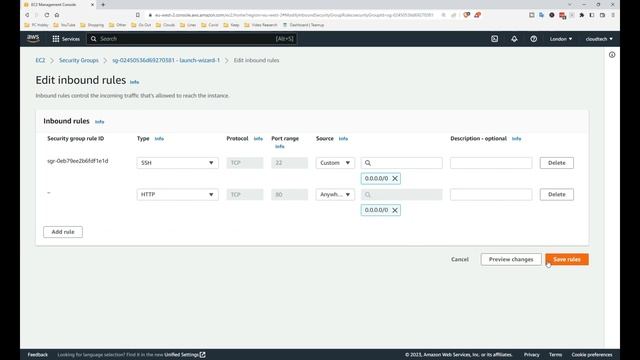The image size is (640, 360).
Task: Click rule ID sgr-0eb79ee2b6fdf1e1d text
Action: [78, 161]
